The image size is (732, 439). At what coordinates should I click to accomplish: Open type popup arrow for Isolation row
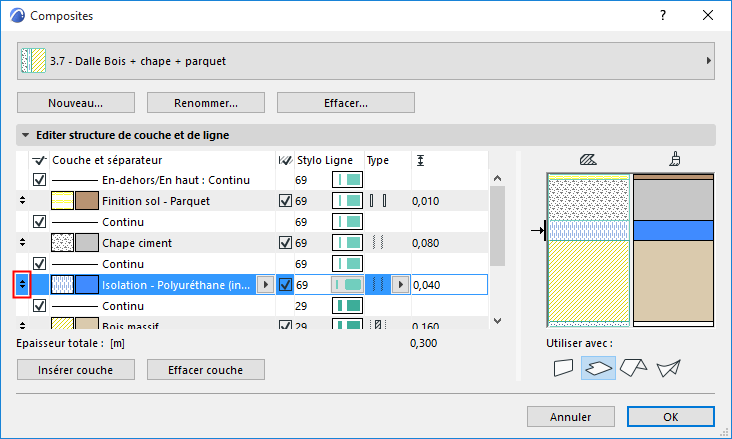(400, 284)
